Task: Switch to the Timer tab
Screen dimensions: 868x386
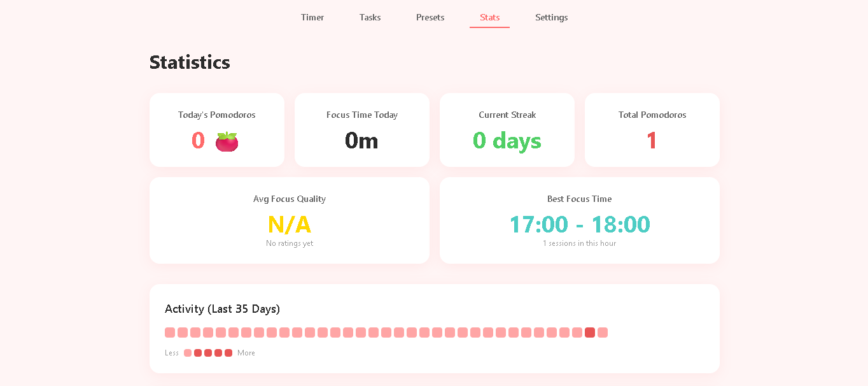Action: 312,17
